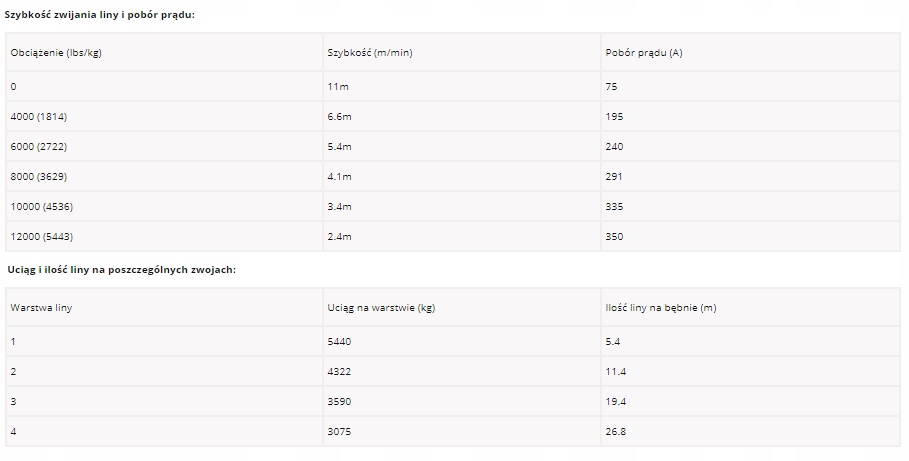Select the "Ilość liny na bębnie (m)" header
909x461 pixels.
point(661,307)
